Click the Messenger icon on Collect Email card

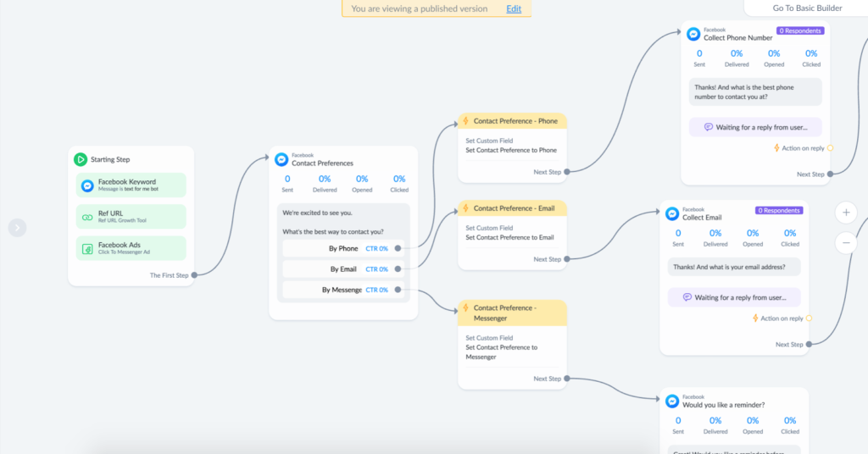[672, 213]
